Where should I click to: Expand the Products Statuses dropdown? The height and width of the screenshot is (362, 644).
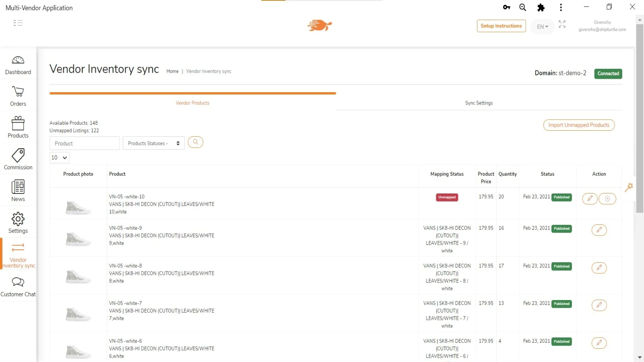click(153, 143)
